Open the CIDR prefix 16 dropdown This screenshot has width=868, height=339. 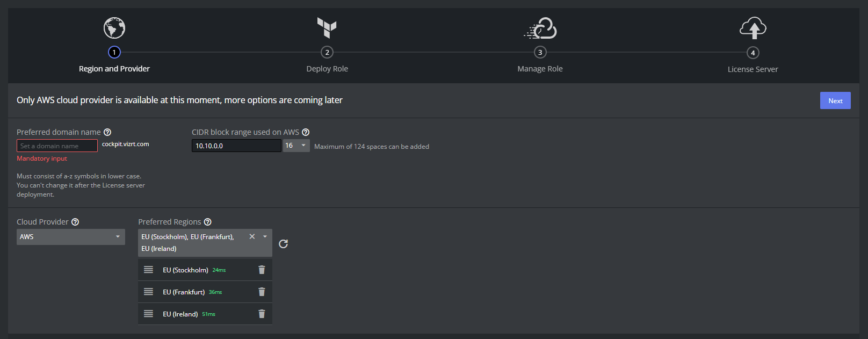[x=296, y=146]
